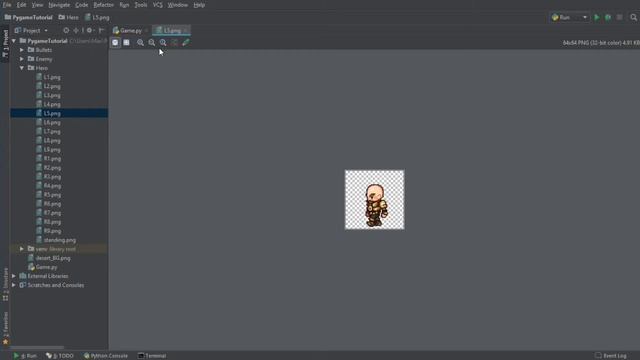
Task: Zoom in on the image
Action: [x=140, y=42]
